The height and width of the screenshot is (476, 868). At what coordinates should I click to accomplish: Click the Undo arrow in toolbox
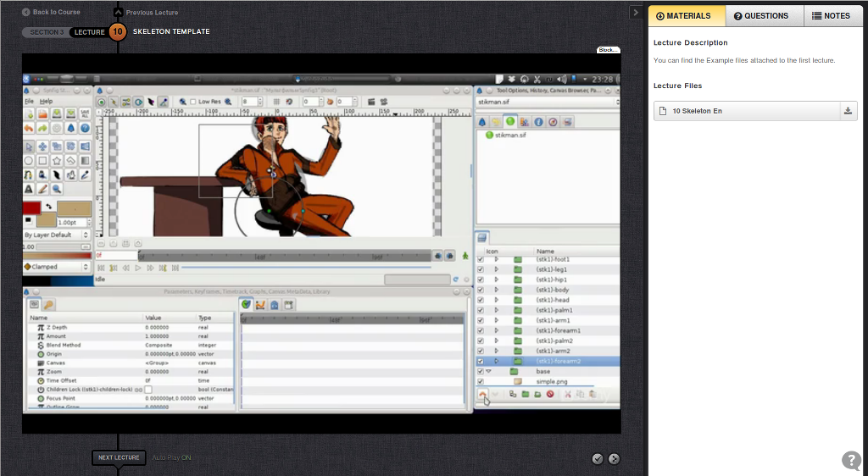pyautogui.click(x=29, y=128)
